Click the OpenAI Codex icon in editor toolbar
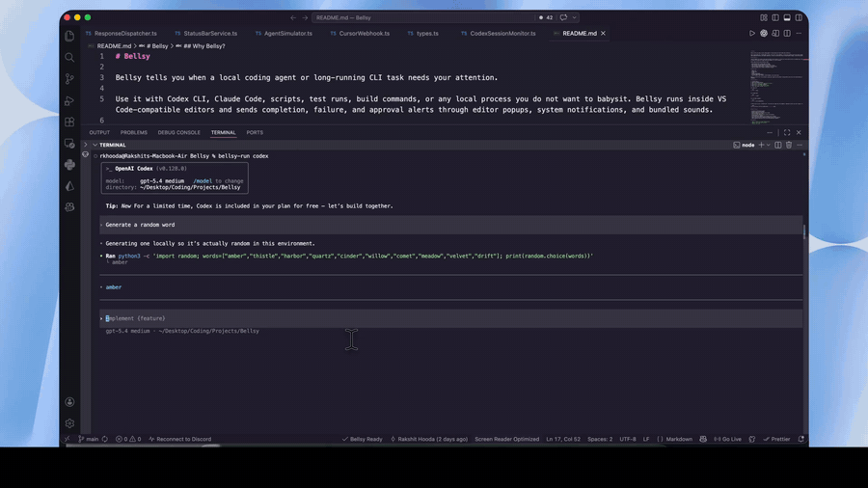The width and height of the screenshot is (868, 488). [x=764, y=33]
